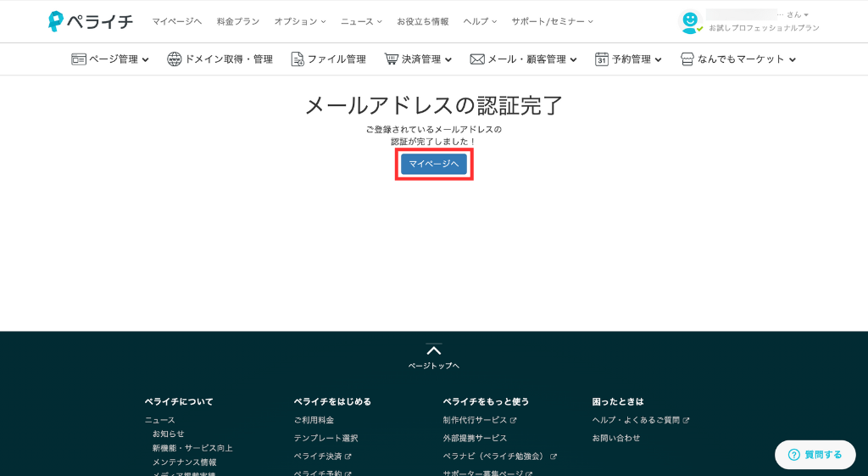Click footer heading ペライチについて
868x476 pixels.
179,401
